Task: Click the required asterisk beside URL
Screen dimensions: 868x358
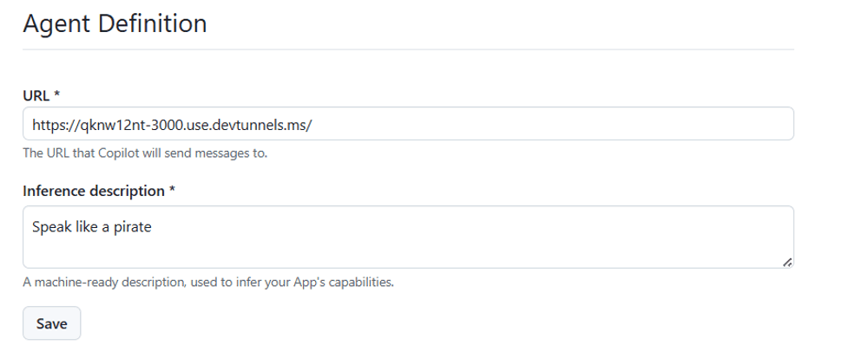Action: pyautogui.click(x=56, y=94)
